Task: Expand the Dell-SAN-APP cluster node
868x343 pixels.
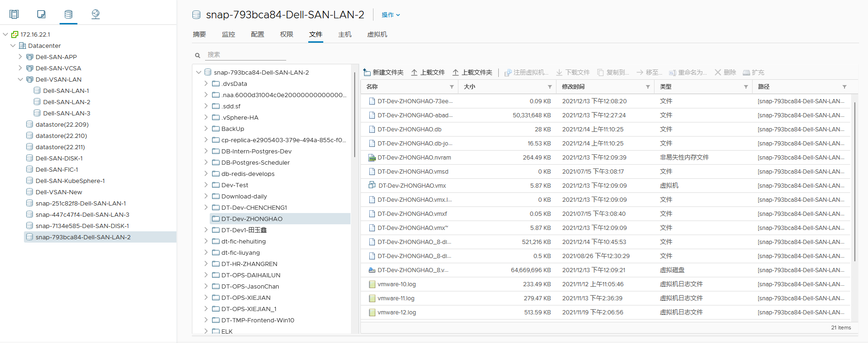Action: pos(20,57)
